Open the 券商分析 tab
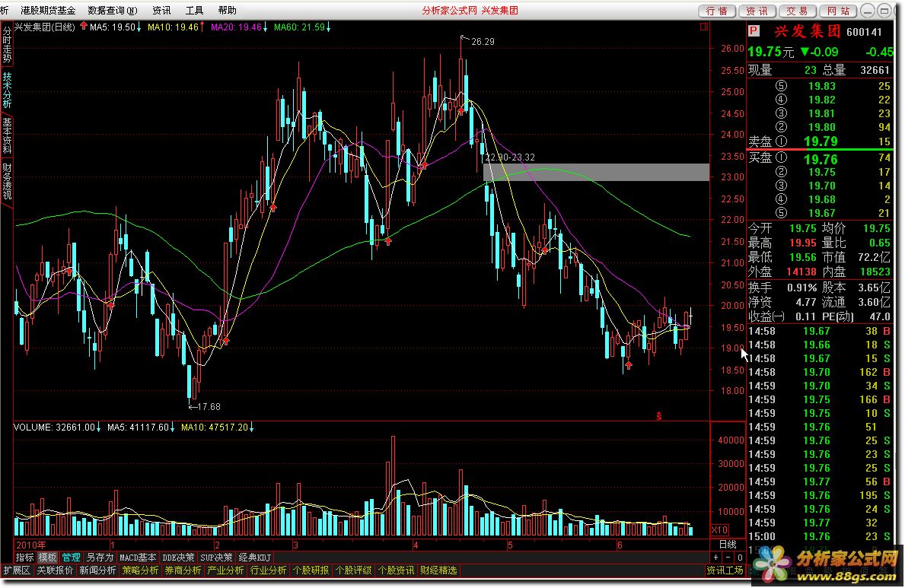The width and height of the screenshot is (905, 588). 183,570
